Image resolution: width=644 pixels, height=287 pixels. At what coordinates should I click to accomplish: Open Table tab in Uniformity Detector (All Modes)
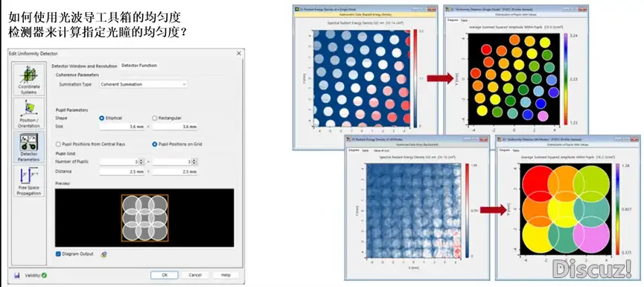tap(515, 151)
